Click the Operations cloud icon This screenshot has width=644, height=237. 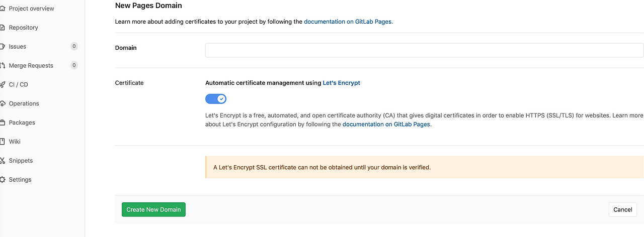pyautogui.click(x=3, y=104)
